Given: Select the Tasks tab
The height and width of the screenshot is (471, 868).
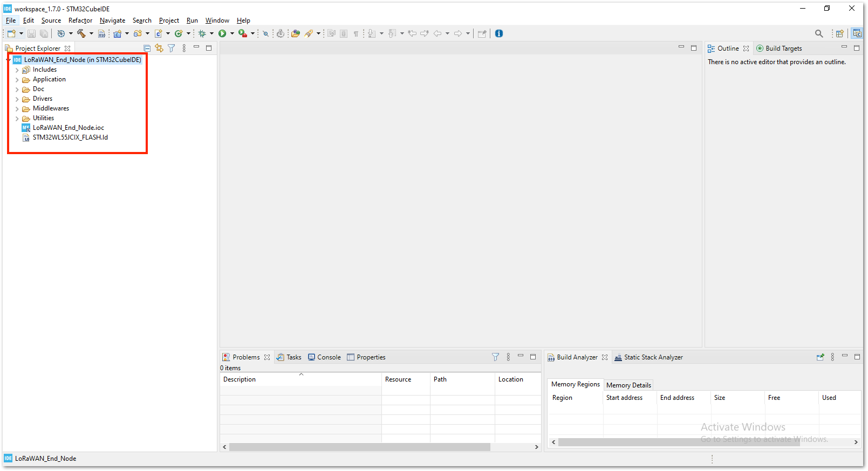Looking at the screenshot, I should pos(289,357).
